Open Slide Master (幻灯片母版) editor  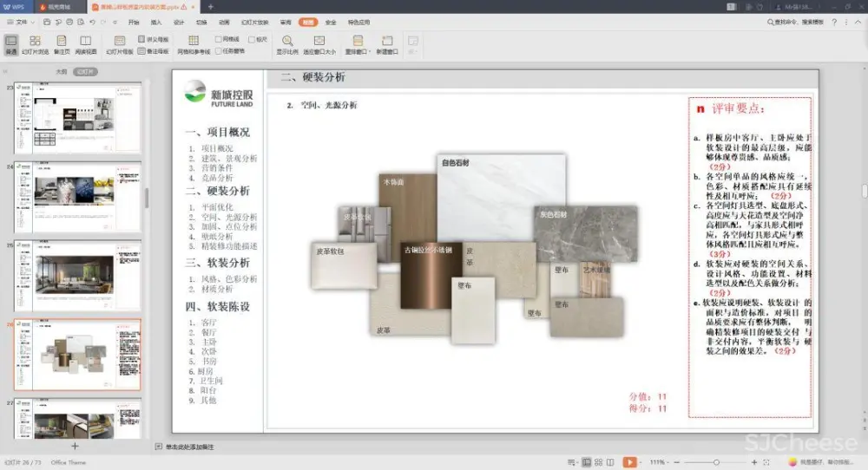click(120, 44)
